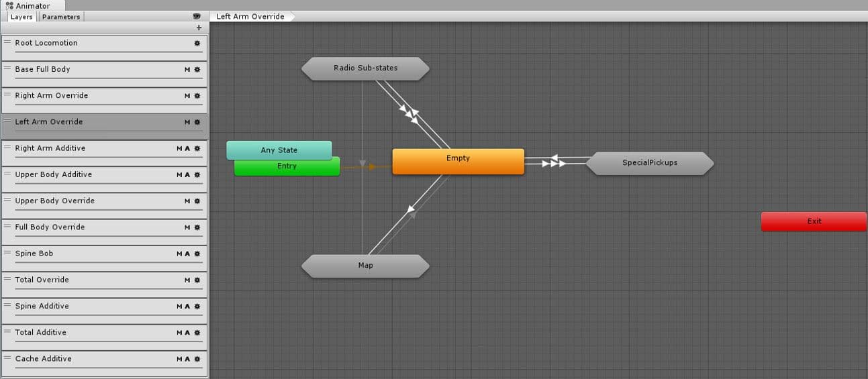Screen dimensions: 868x379
Task: Open Upper Body Additive layer settings gear
Action: (x=197, y=174)
